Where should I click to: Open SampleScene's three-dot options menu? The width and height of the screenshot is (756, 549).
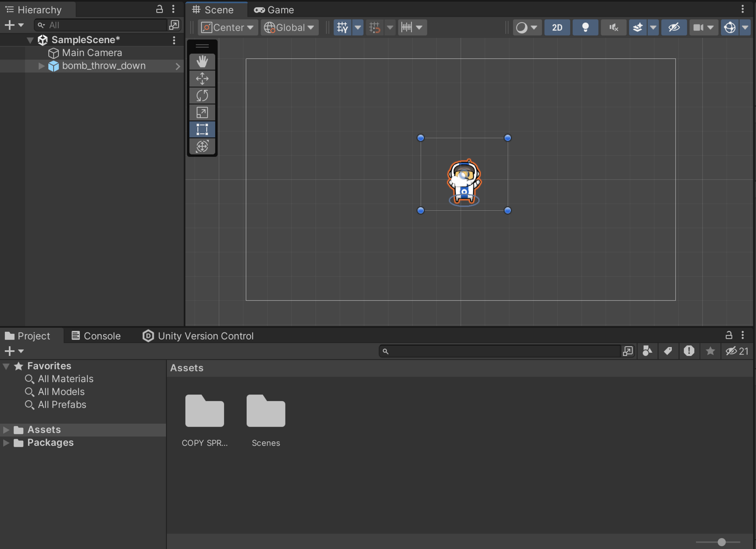click(174, 40)
